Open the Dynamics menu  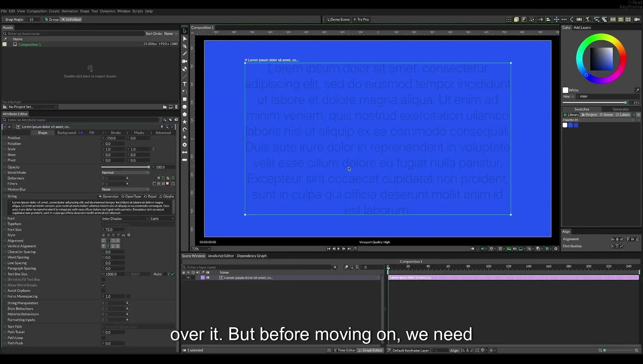click(108, 11)
